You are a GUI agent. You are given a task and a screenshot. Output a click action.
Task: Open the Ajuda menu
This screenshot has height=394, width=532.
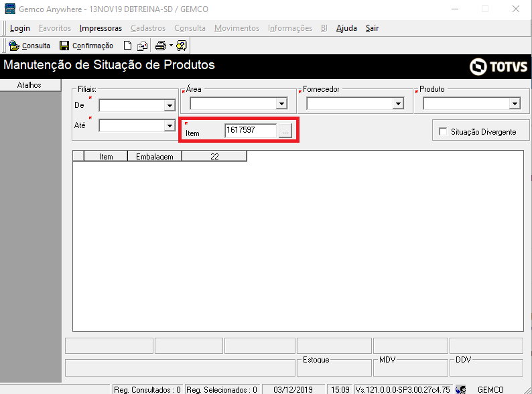(346, 28)
